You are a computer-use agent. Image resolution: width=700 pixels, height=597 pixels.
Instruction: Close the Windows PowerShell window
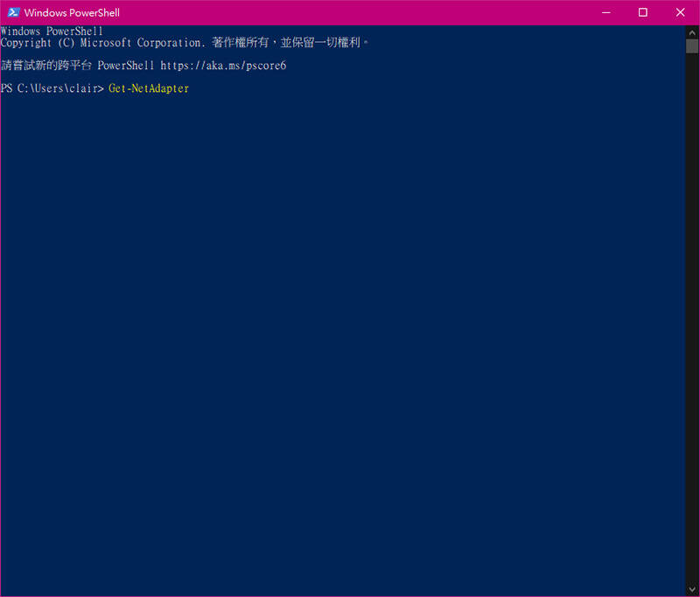681,12
